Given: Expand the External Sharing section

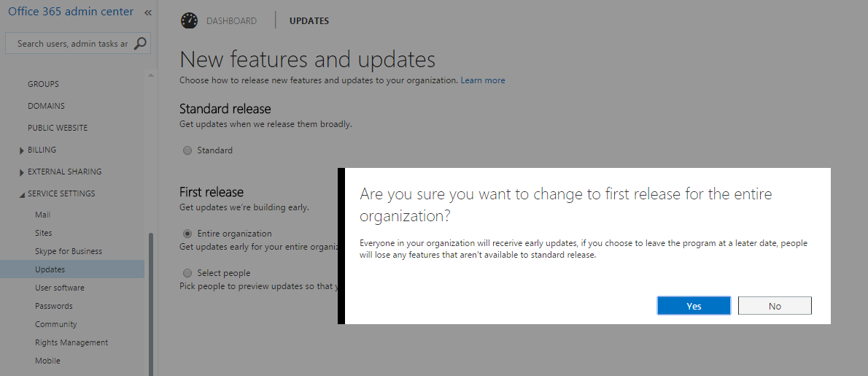Looking at the screenshot, I should 22,172.
